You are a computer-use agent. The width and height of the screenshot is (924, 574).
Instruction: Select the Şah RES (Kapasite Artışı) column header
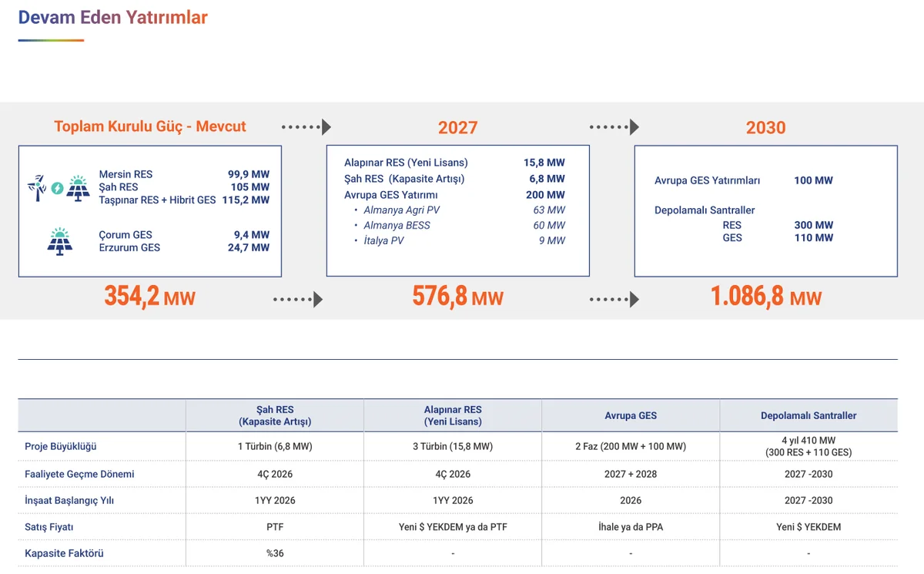click(275, 415)
